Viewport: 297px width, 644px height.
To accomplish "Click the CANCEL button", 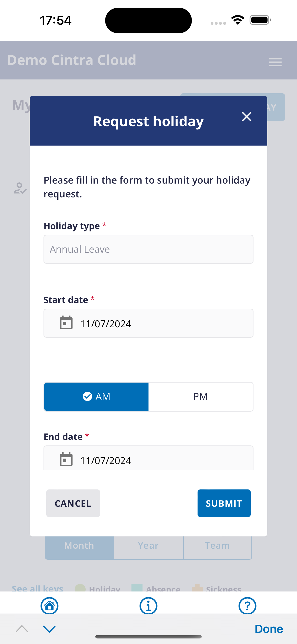I will click(73, 503).
